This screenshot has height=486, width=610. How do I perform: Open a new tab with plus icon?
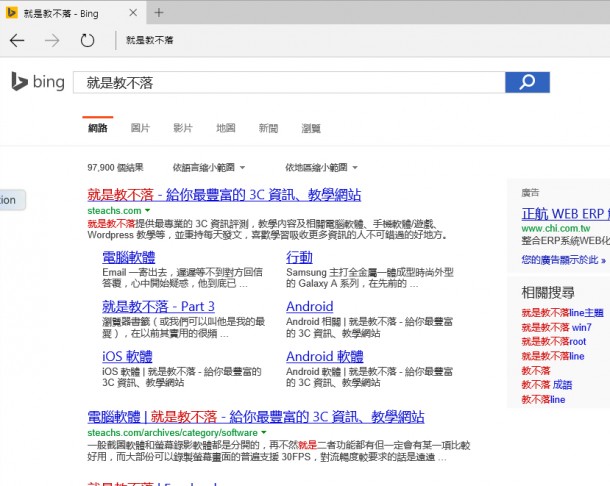tap(159, 12)
